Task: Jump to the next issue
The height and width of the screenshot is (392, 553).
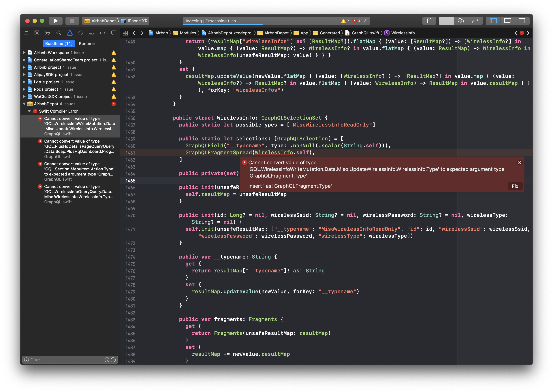Action: click(x=528, y=33)
